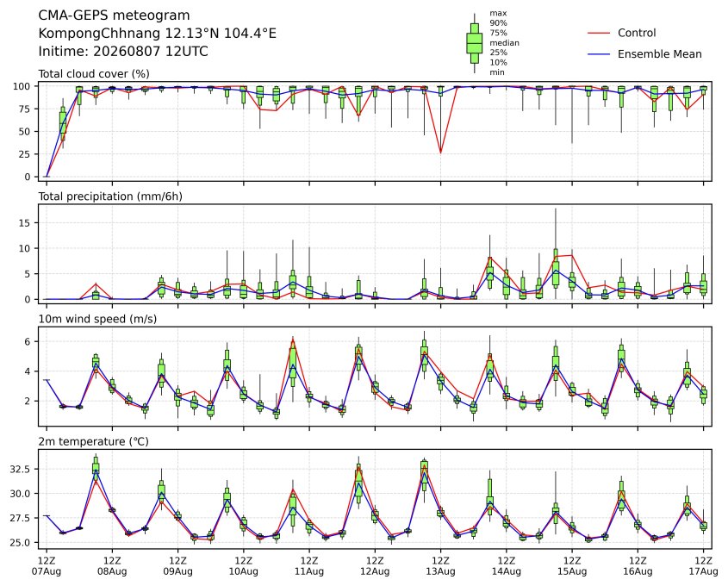This screenshot has height=586, width=728.
Task: Click the green boxplot legend symbol
Action: [474, 43]
